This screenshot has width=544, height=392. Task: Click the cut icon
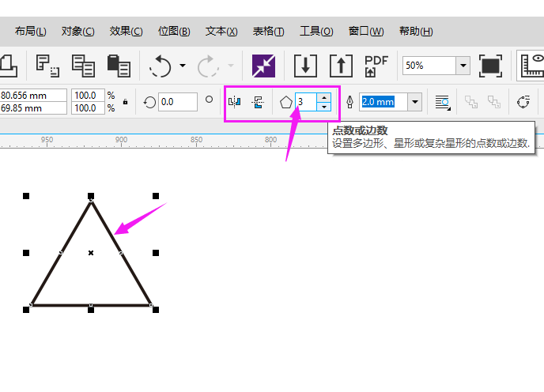pos(47,66)
